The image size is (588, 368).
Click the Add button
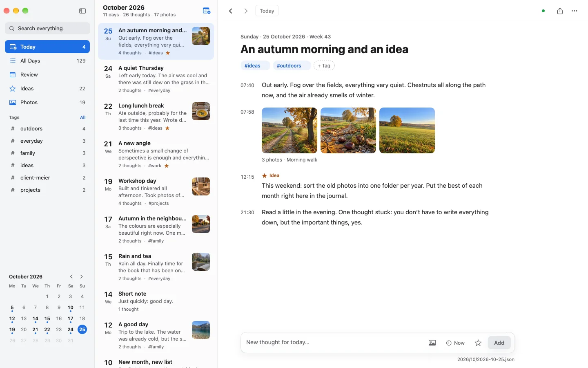click(499, 343)
